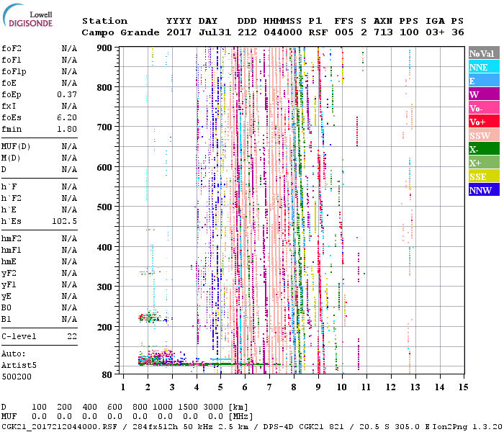Screen dimensions: 504x432
Task: Pick the Vo- pink legend entry
Action: pyautogui.click(x=483, y=108)
